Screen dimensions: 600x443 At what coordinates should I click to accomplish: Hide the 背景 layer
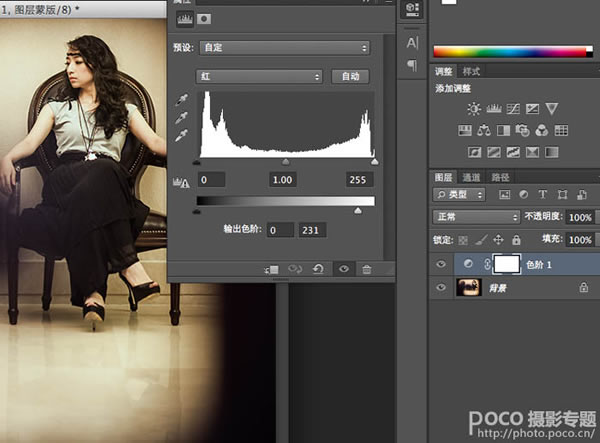[x=441, y=287]
